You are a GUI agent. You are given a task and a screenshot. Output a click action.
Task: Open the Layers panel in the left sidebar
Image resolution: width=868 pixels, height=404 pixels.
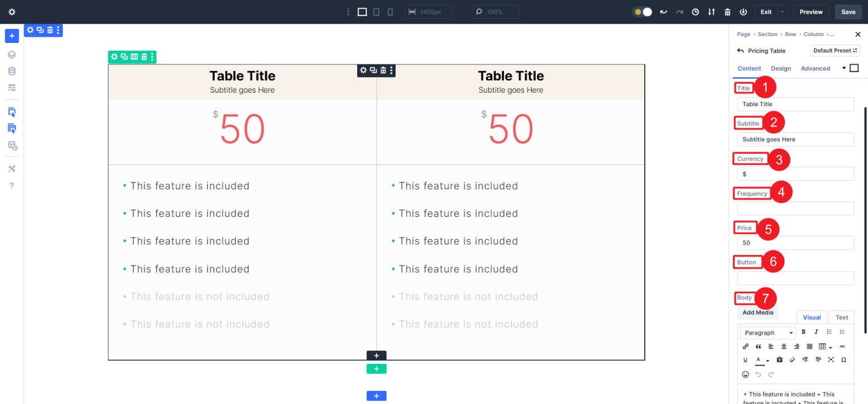11,54
